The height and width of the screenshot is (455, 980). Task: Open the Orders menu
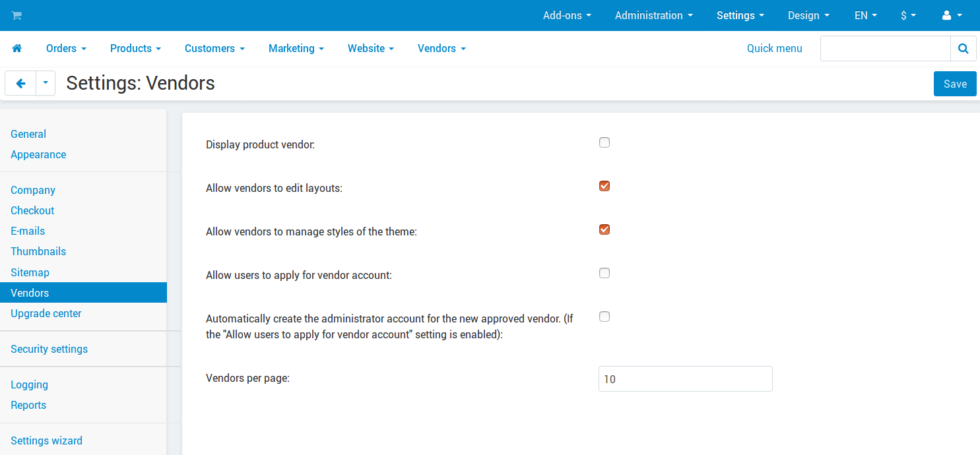(x=66, y=48)
